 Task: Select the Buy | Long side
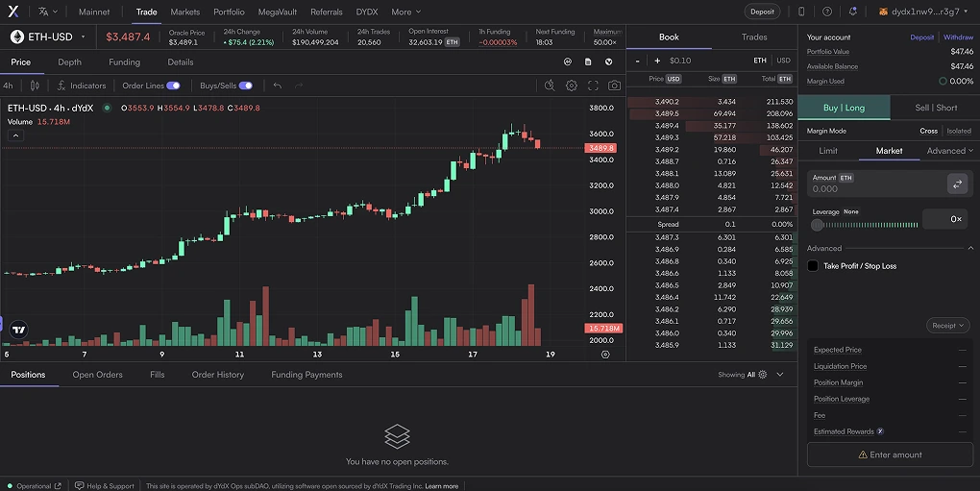click(844, 108)
